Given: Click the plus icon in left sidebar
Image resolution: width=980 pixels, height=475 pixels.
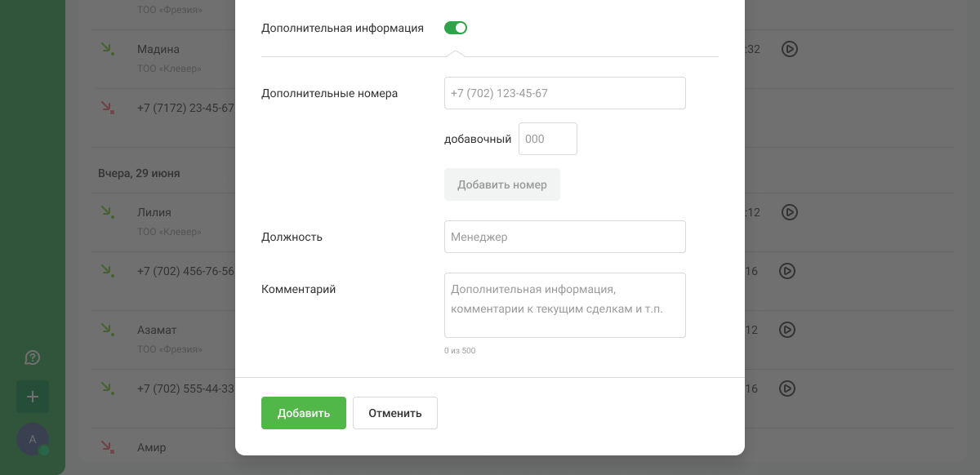Looking at the screenshot, I should pyautogui.click(x=33, y=397).
